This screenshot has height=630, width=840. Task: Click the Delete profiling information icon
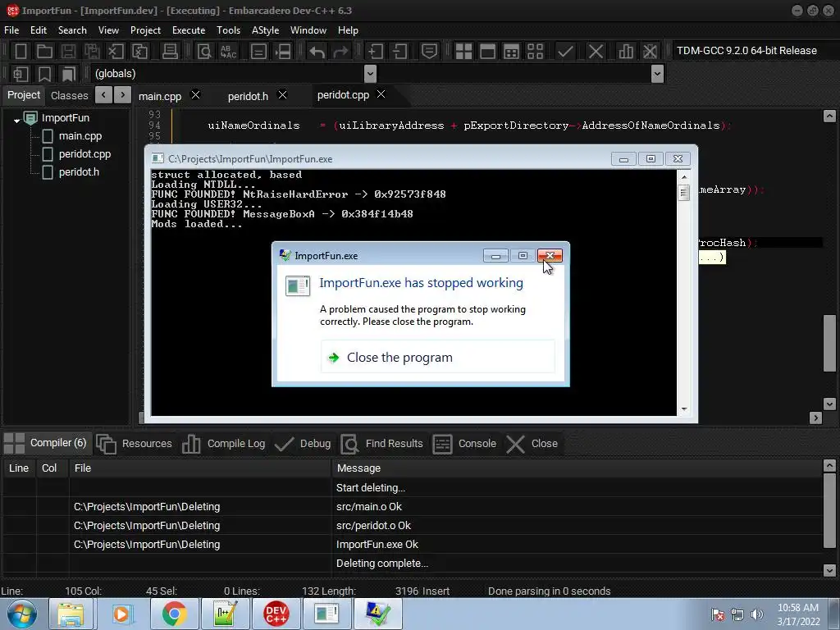pyautogui.click(x=650, y=52)
